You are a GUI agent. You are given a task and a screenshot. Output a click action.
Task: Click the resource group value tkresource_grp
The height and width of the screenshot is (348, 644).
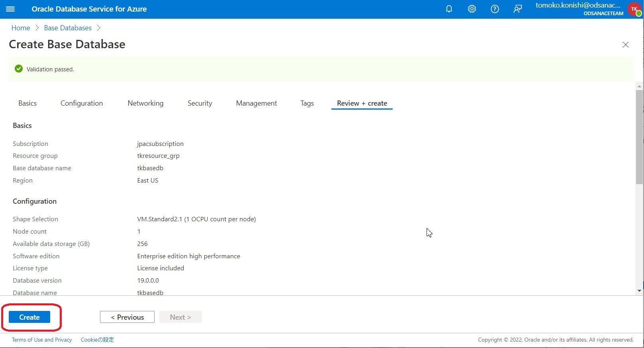[x=159, y=155]
